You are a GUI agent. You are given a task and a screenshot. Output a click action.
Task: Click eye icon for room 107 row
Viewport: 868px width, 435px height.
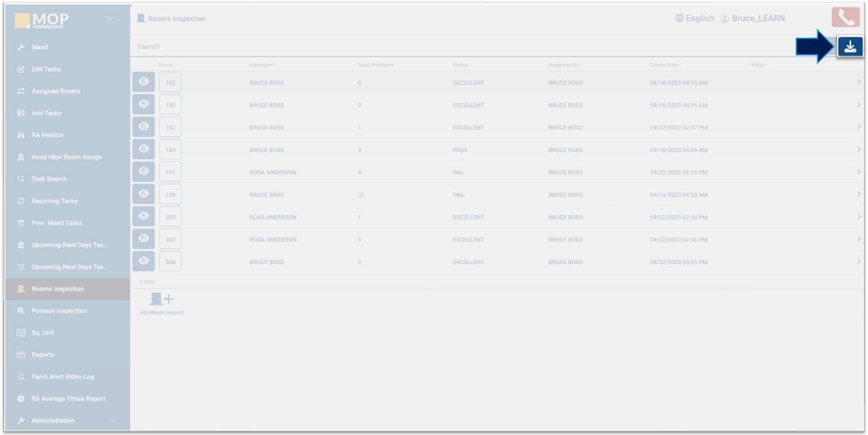(144, 172)
